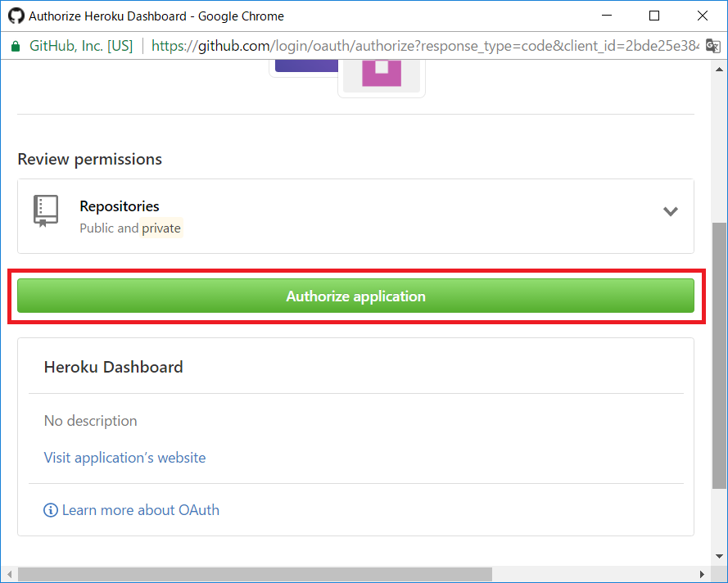Click the info icon beside Learn more about OAuth

point(51,510)
